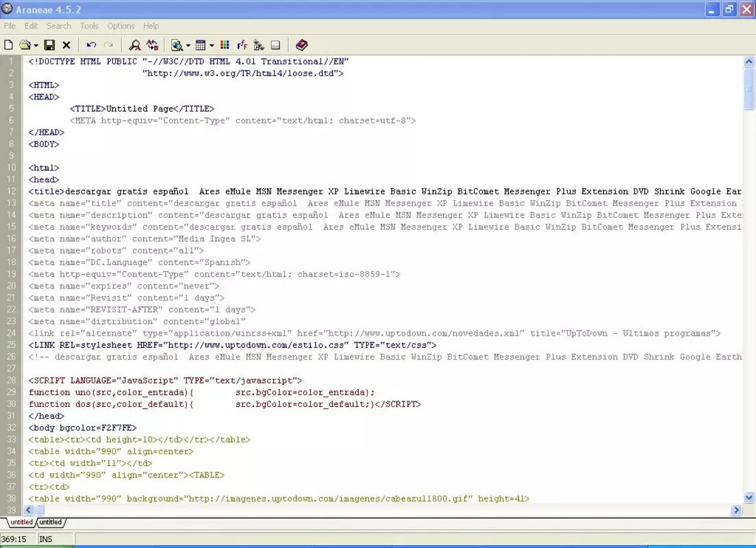Click the <!DOCTYPE HTML PUBLIC line
Screen dimensions: 756x548
188,61
